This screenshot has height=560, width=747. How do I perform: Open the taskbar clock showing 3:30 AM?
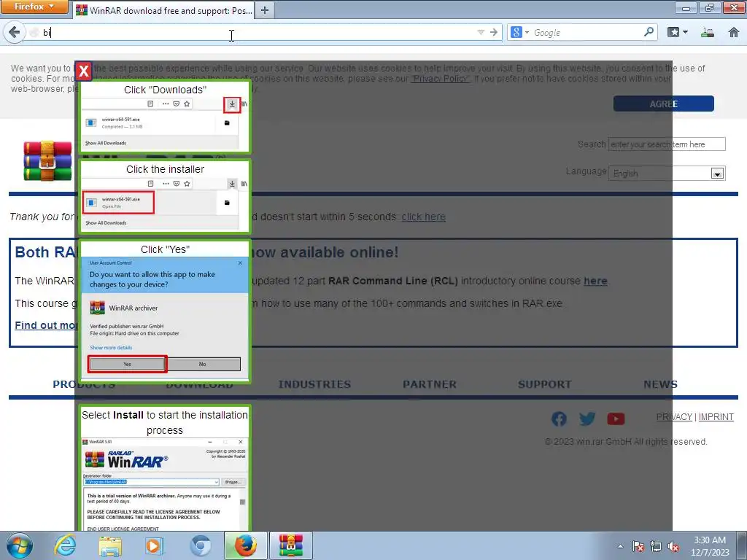[710, 546]
